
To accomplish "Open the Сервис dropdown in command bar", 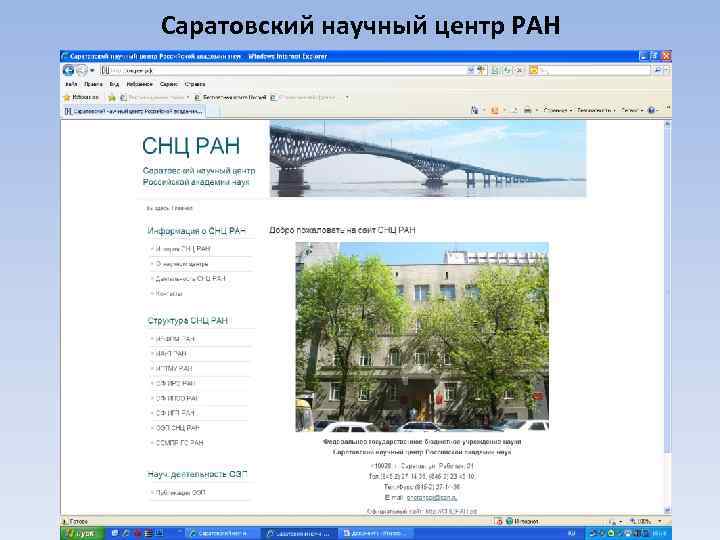I will pos(632,110).
